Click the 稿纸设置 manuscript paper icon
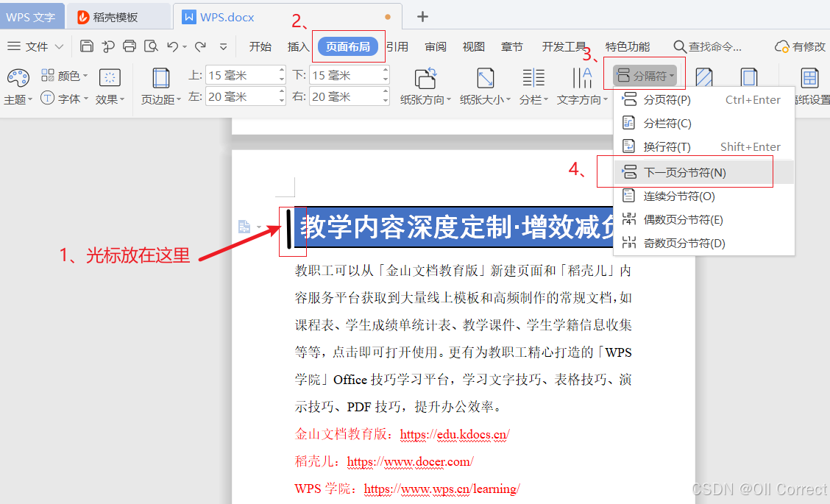The width and height of the screenshot is (830, 504). (810, 78)
